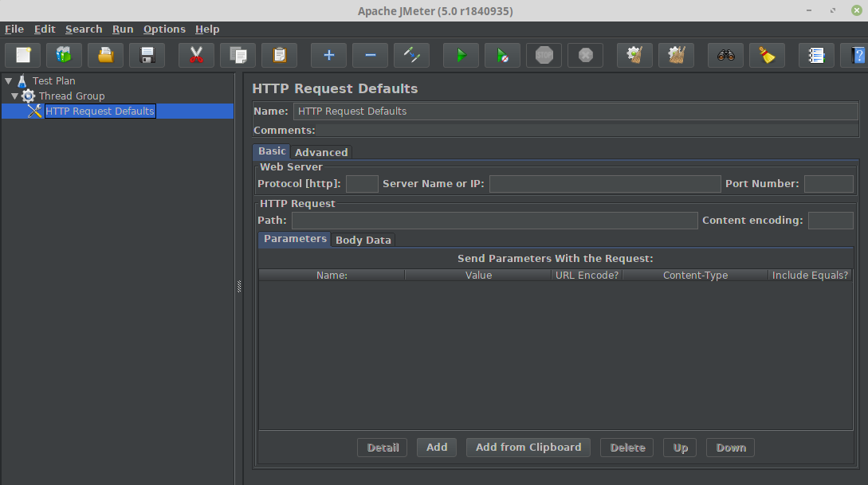Toggle the selected element enabled state icon

pos(412,55)
